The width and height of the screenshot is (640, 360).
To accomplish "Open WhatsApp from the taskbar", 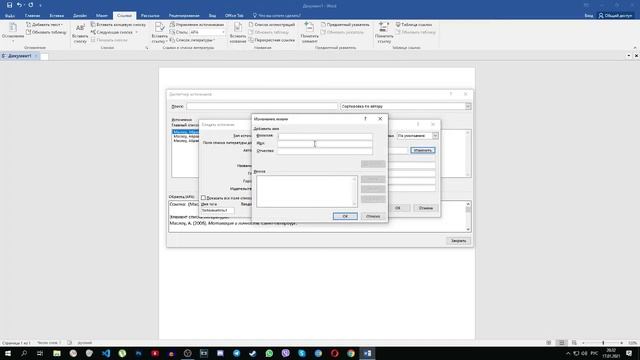I will point(269,353).
